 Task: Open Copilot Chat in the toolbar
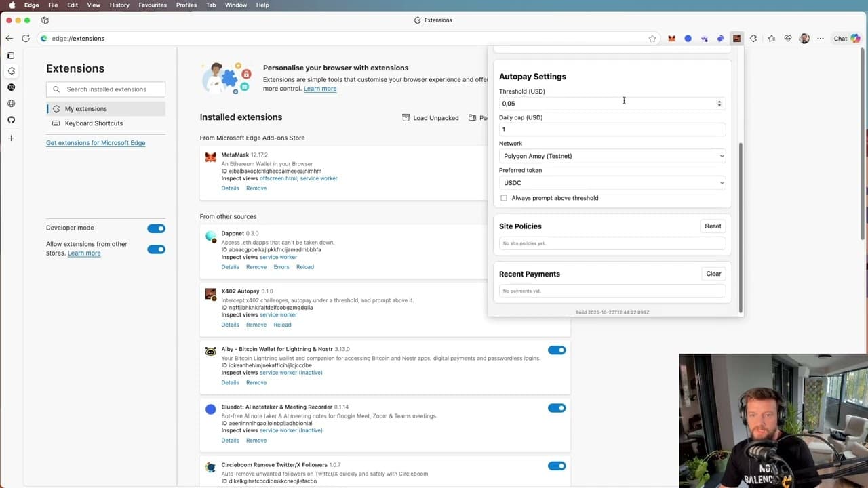point(844,39)
